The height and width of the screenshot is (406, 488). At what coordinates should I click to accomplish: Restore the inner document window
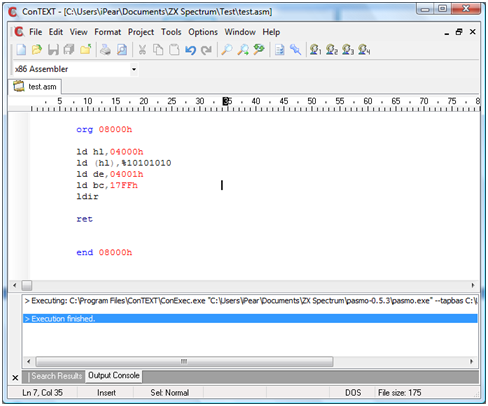[459, 32]
